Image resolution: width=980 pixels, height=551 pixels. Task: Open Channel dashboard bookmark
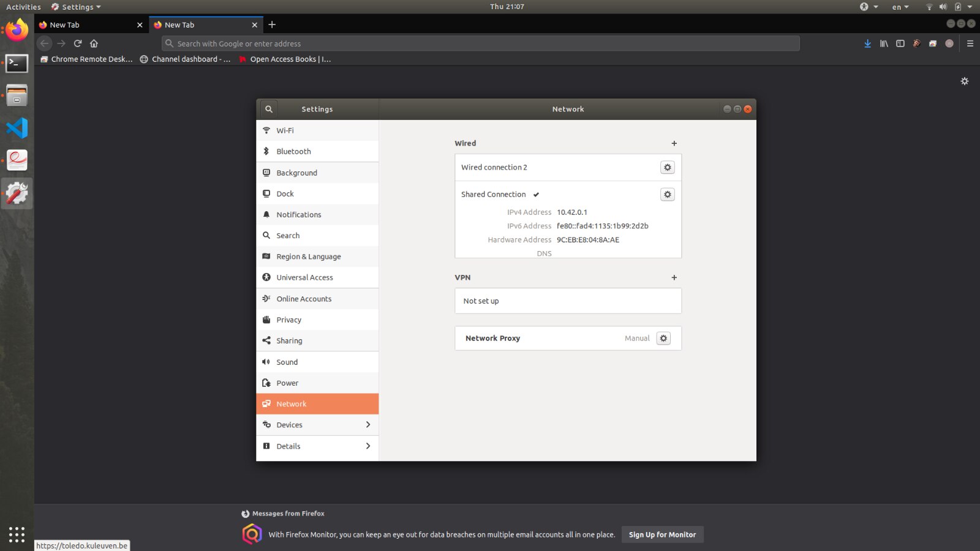185,59
